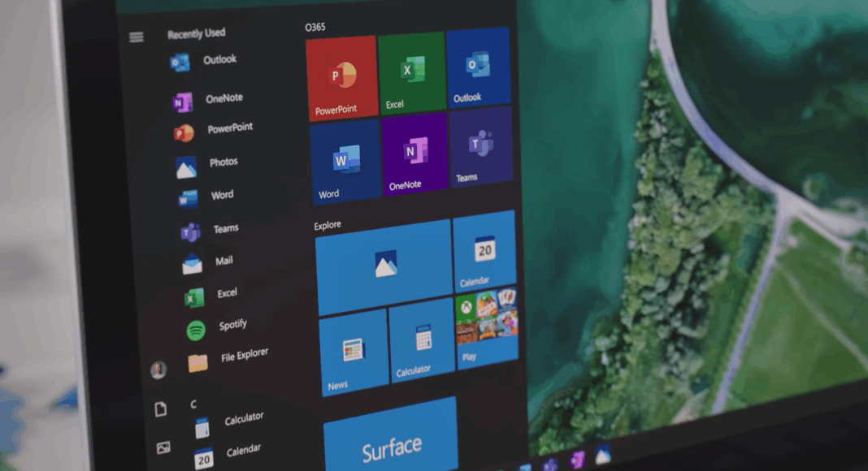Click the Outlook tile in O365
868x471 pixels.
coord(478,67)
